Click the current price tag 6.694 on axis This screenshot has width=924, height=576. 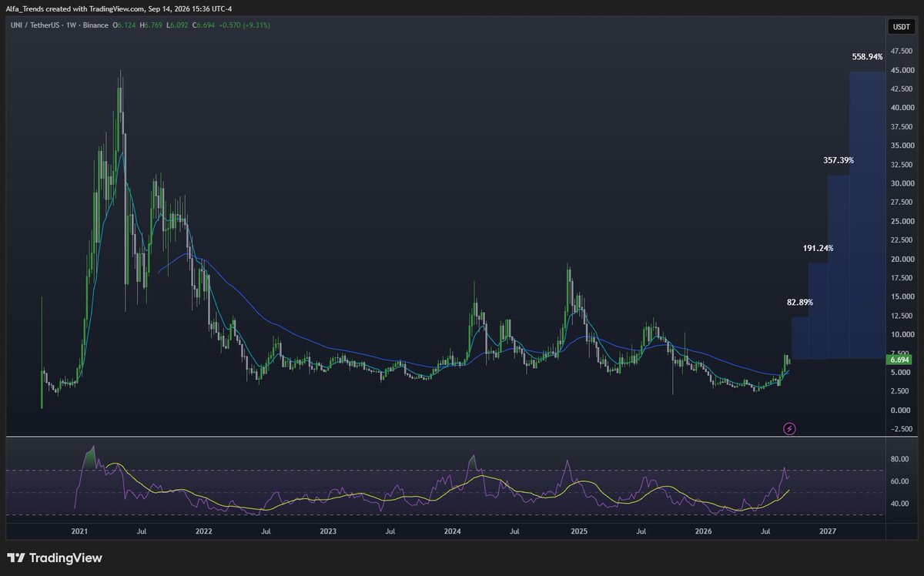[900, 360]
